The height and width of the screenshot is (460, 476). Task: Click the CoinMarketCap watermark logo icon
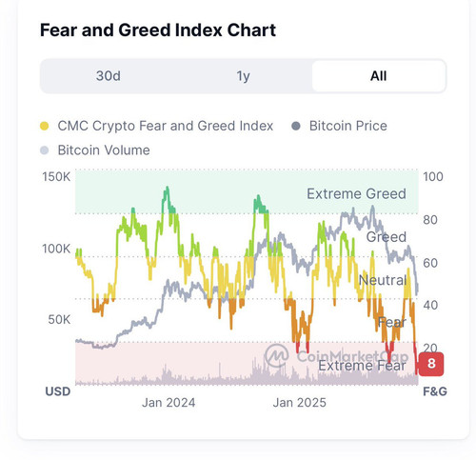pos(277,355)
